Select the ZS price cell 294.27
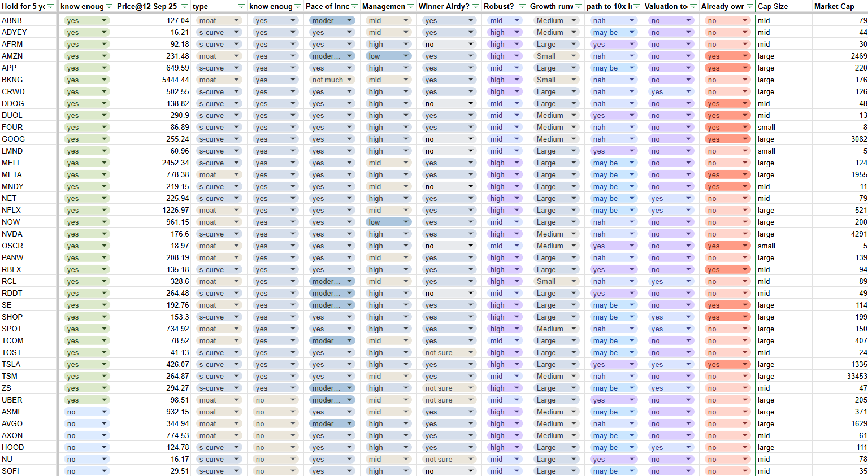868x476 pixels. click(153, 388)
